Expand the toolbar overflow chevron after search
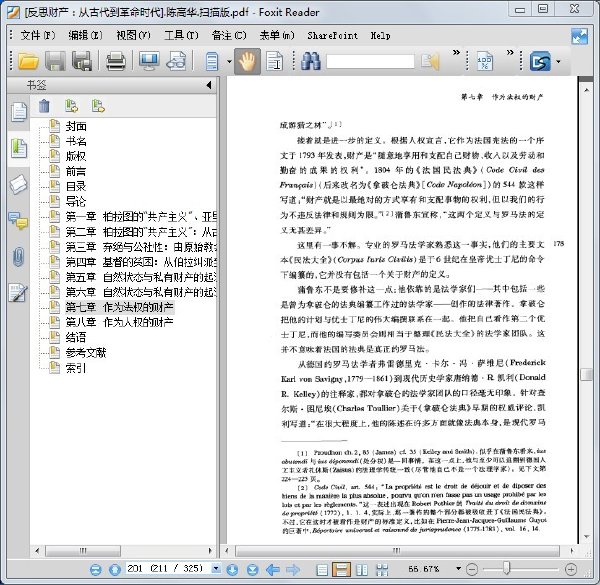 [457, 52]
